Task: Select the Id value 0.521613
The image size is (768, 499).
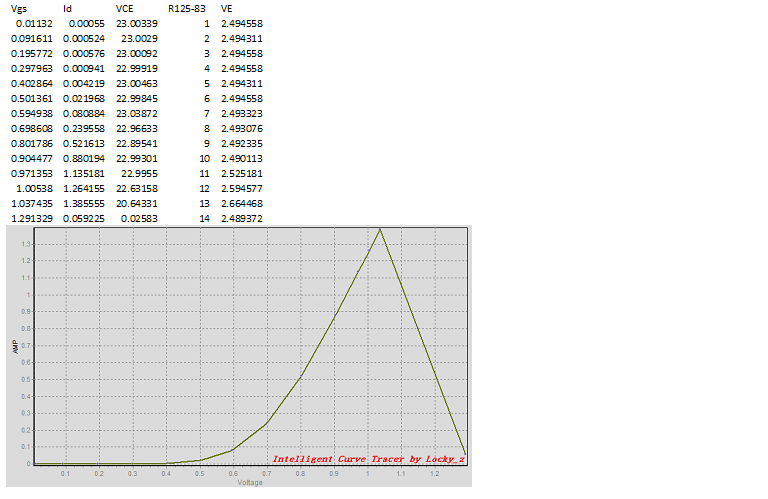Action: (x=84, y=143)
